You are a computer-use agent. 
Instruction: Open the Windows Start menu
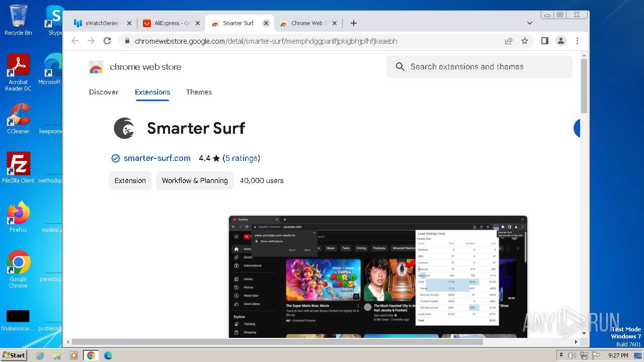(14, 355)
